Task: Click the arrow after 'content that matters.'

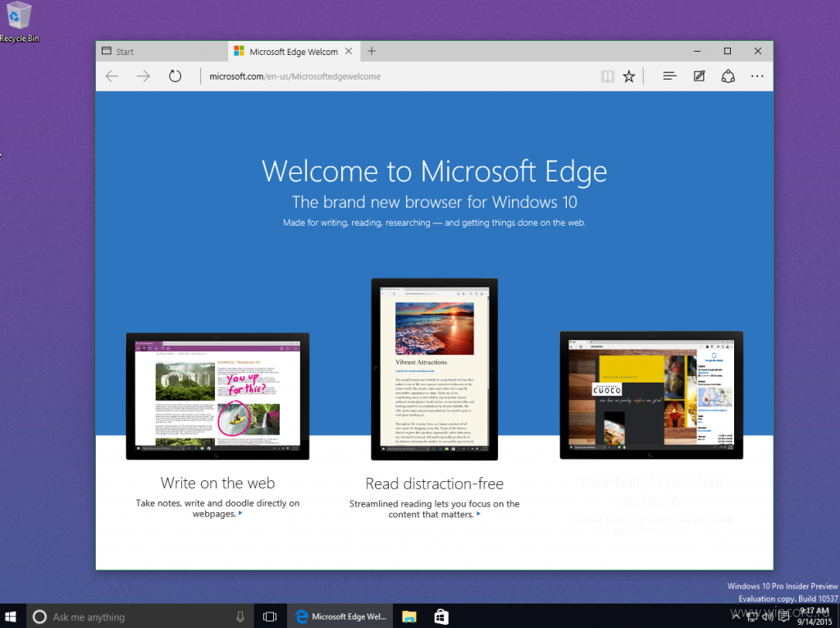Action: (478, 514)
